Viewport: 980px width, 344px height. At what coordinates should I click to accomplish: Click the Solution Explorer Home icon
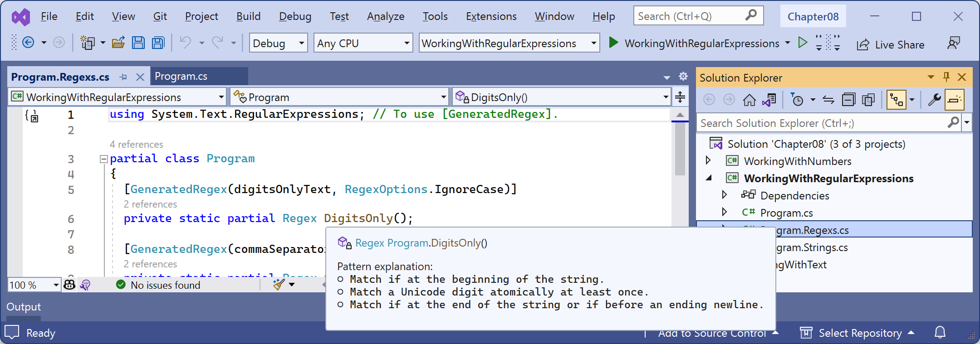tap(749, 100)
